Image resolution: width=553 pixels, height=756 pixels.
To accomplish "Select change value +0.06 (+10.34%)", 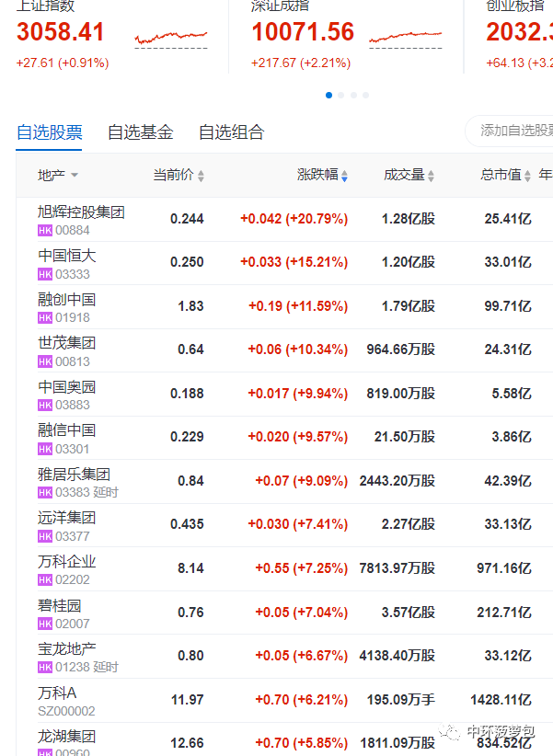I will click(298, 349).
